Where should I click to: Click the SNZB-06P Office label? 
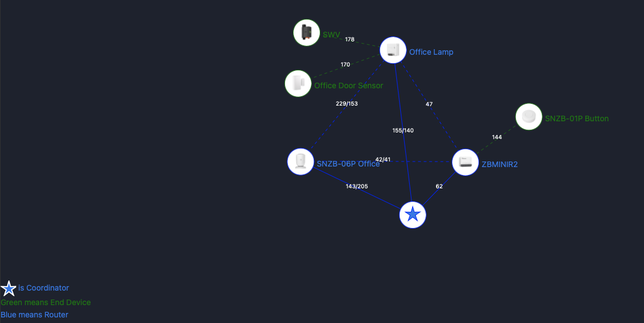click(348, 164)
